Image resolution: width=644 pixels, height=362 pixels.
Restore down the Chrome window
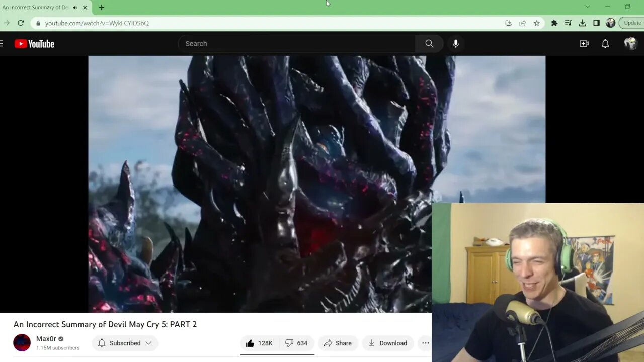(627, 7)
